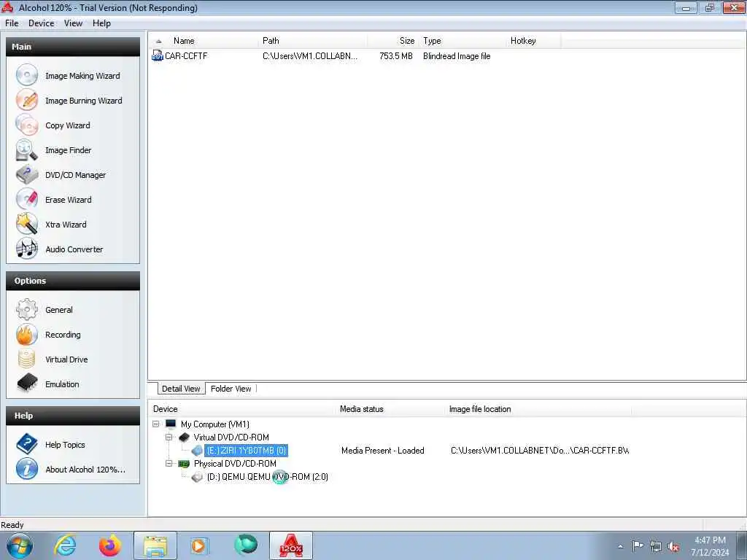Click the taskbar clock 4:47 PM

point(710,540)
